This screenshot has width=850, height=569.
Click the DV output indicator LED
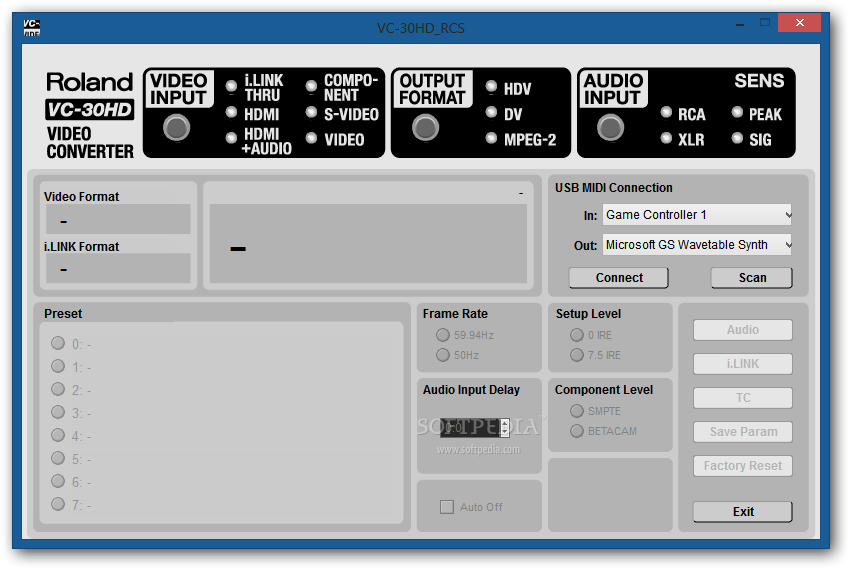tap(491, 112)
